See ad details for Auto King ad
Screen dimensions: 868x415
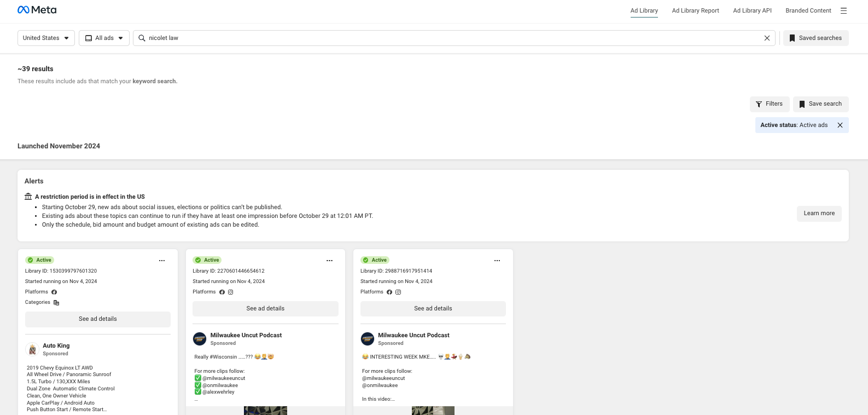[x=98, y=319]
